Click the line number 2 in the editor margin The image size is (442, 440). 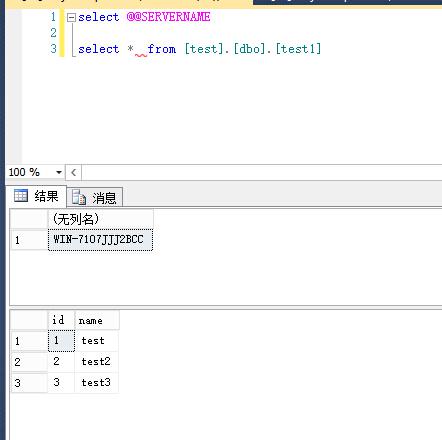[x=53, y=33]
